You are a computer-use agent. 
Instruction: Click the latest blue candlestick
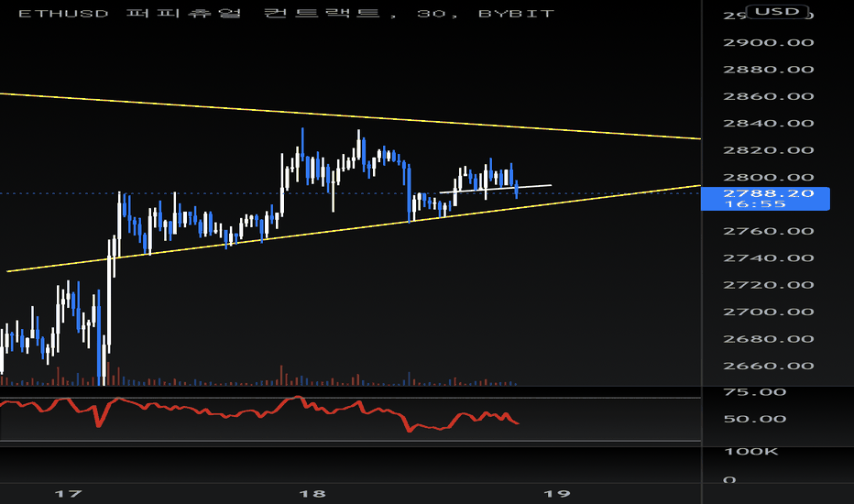516,189
